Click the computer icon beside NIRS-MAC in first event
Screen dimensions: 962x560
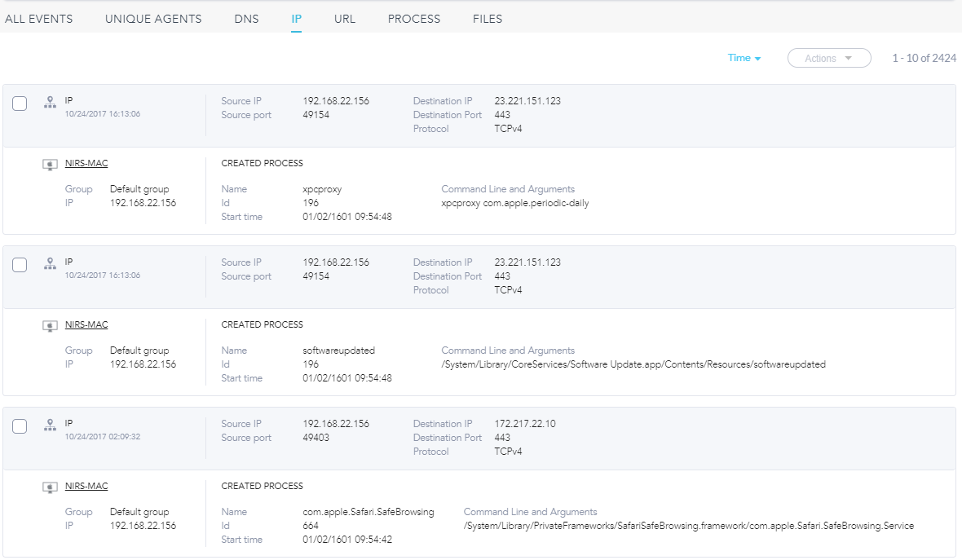tap(50, 164)
